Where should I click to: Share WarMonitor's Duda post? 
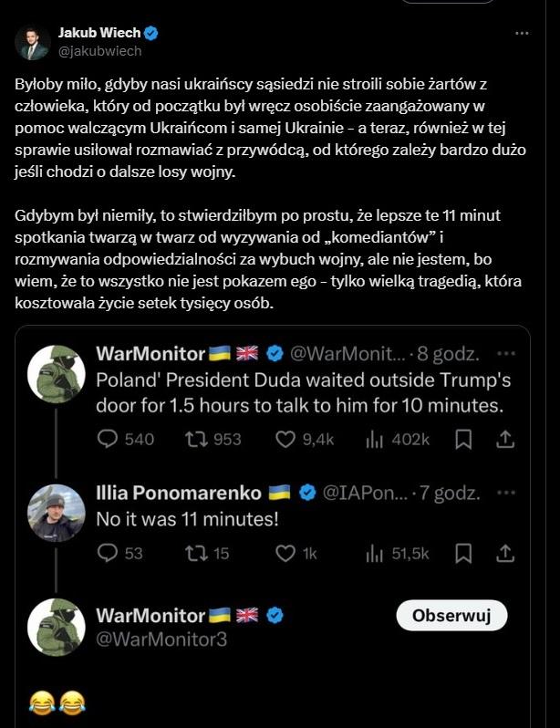(x=504, y=439)
